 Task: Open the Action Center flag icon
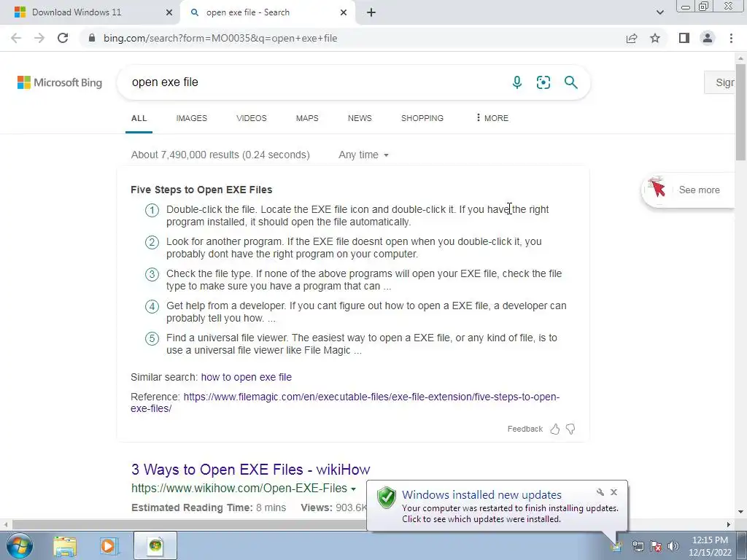click(656, 546)
